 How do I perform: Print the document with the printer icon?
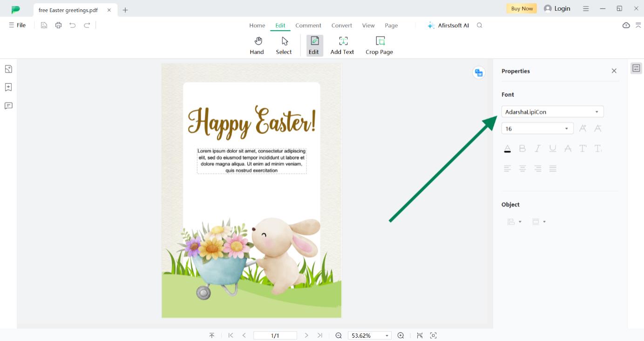58,25
